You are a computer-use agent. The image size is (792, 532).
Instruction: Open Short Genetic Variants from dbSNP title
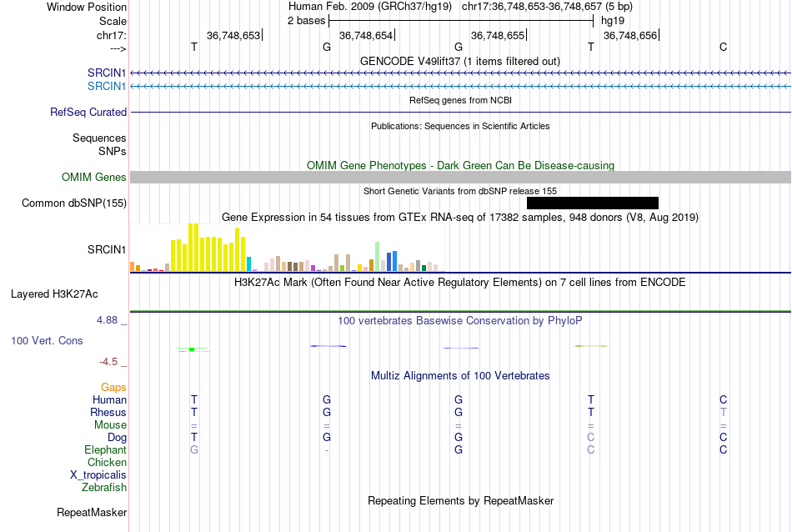point(460,191)
